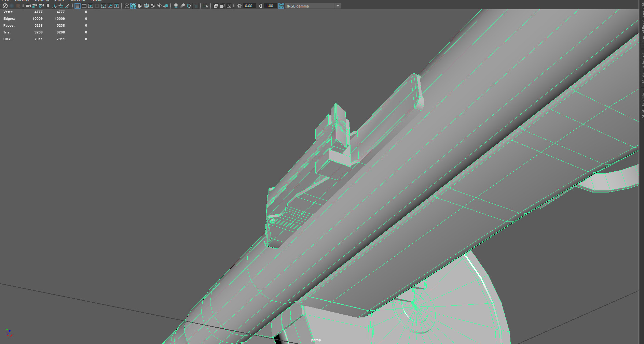
Task: Toggle X-Ray Joints icon
Action: click(229, 6)
